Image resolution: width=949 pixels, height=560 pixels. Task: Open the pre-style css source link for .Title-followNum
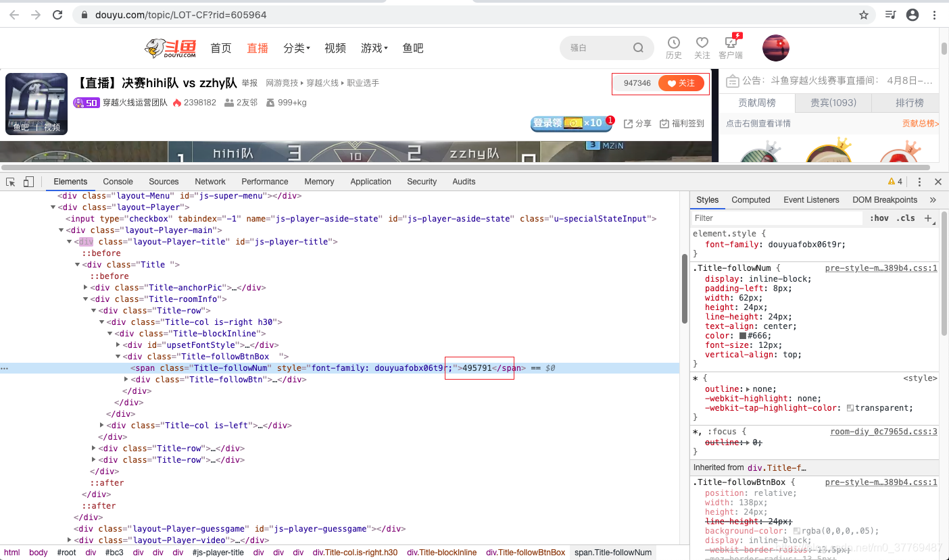pyautogui.click(x=881, y=268)
